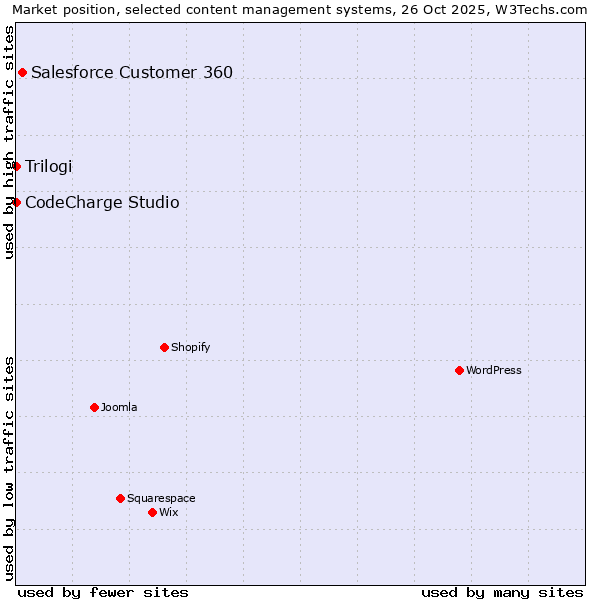
Task: Click the Squarespace text label
Action: pyautogui.click(x=161, y=498)
